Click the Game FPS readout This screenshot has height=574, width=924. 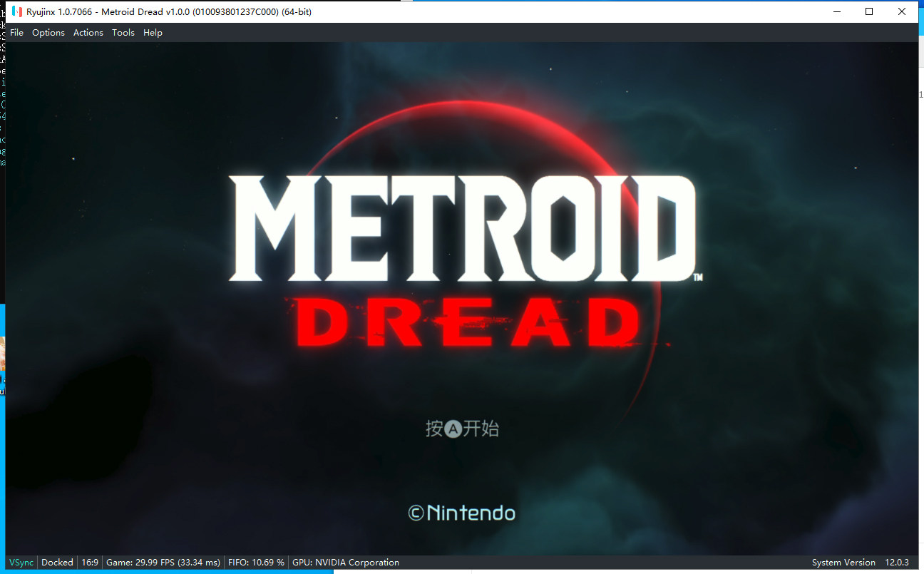pos(163,563)
